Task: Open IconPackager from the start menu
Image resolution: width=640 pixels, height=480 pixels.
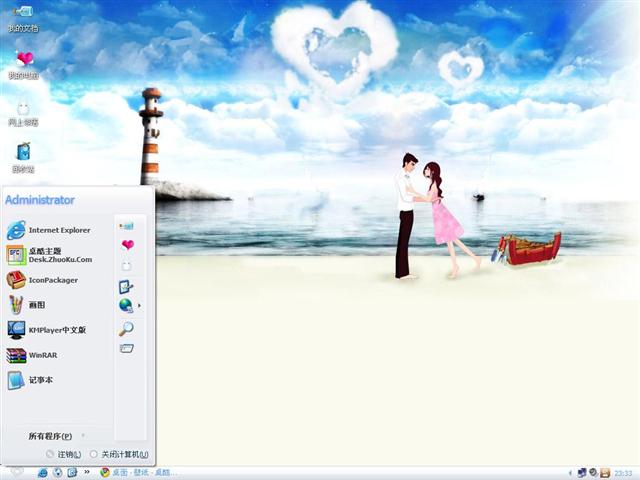Action: pyautogui.click(x=42, y=280)
